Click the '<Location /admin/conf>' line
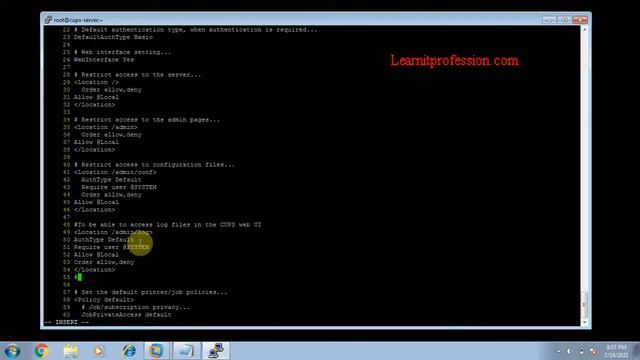640x360 pixels. click(x=115, y=172)
